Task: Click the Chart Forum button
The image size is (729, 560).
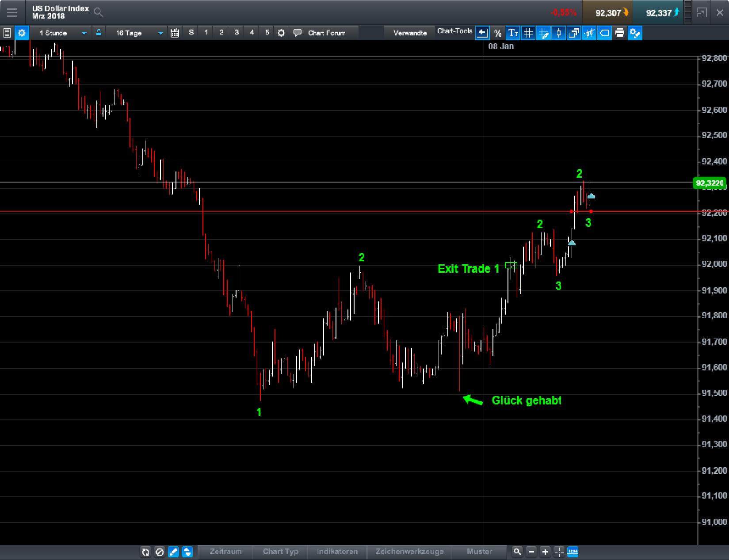Action: (326, 33)
